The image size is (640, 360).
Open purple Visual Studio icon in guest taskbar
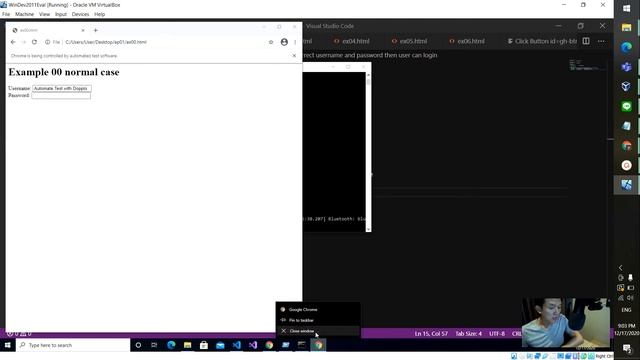pos(253,345)
